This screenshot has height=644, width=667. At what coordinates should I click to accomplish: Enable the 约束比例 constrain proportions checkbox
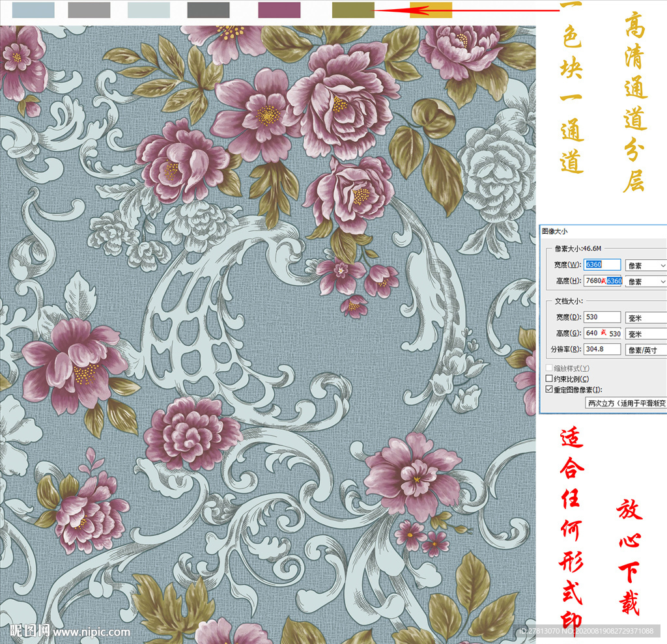tap(549, 379)
